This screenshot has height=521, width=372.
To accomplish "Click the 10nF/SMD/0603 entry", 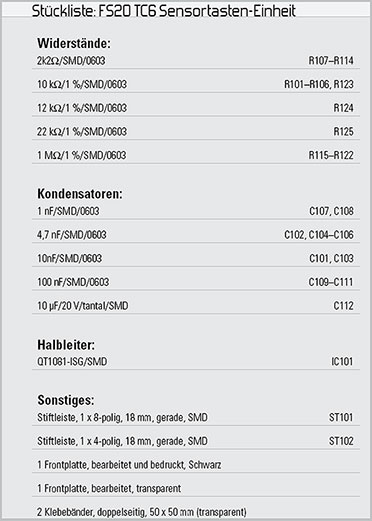I will 70,258.
